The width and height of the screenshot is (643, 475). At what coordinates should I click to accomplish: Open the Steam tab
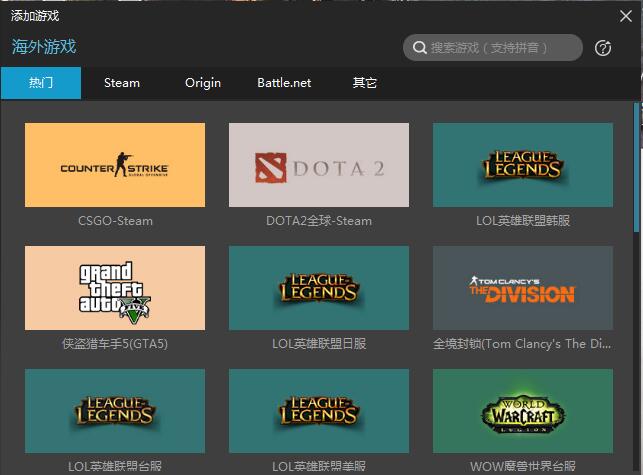click(x=122, y=83)
